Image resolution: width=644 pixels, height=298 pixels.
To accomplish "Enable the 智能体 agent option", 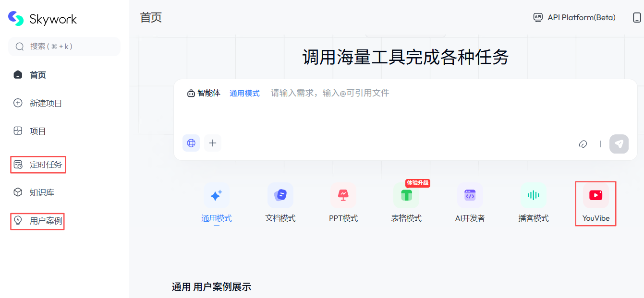I will [x=204, y=93].
